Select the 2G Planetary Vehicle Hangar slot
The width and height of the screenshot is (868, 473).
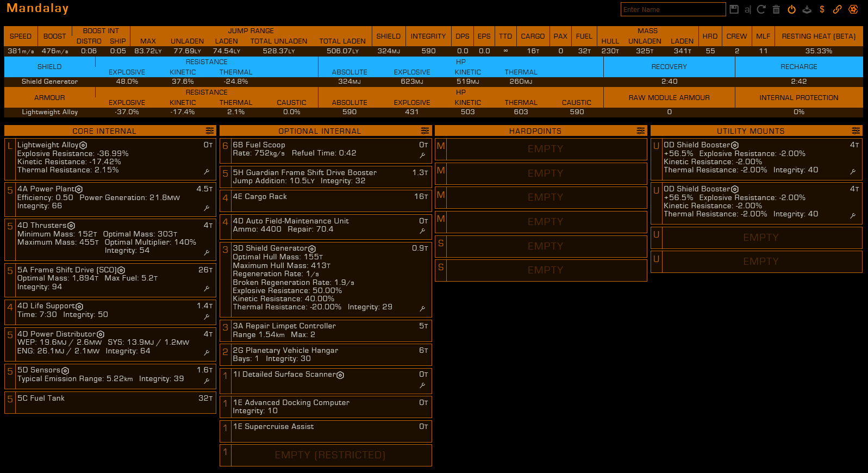click(326, 354)
